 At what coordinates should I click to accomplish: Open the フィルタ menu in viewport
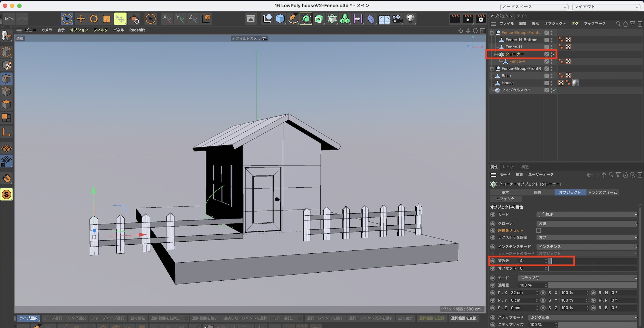pyautogui.click(x=100, y=30)
